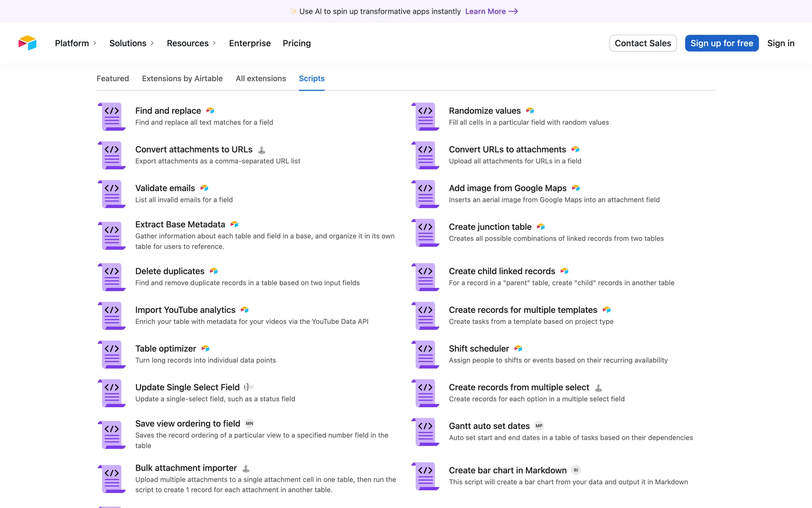Open the Resources dropdown menu

(191, 43)
